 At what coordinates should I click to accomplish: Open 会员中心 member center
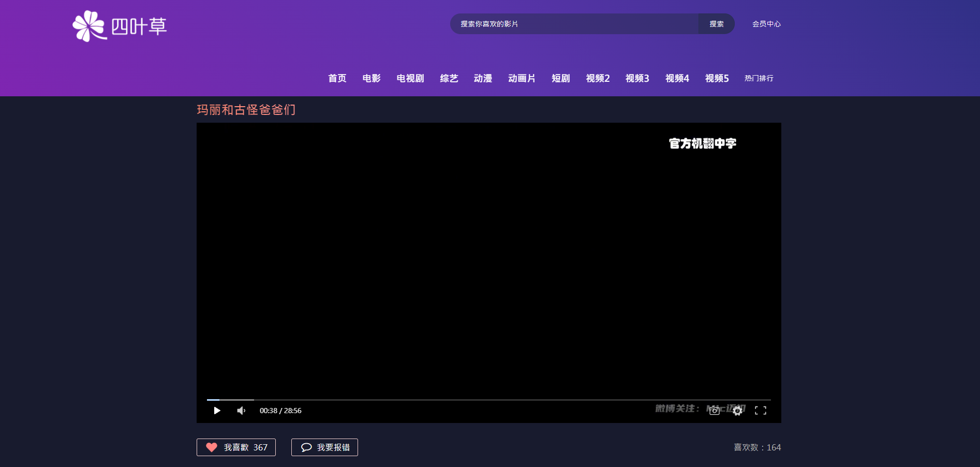click(766, 24)
